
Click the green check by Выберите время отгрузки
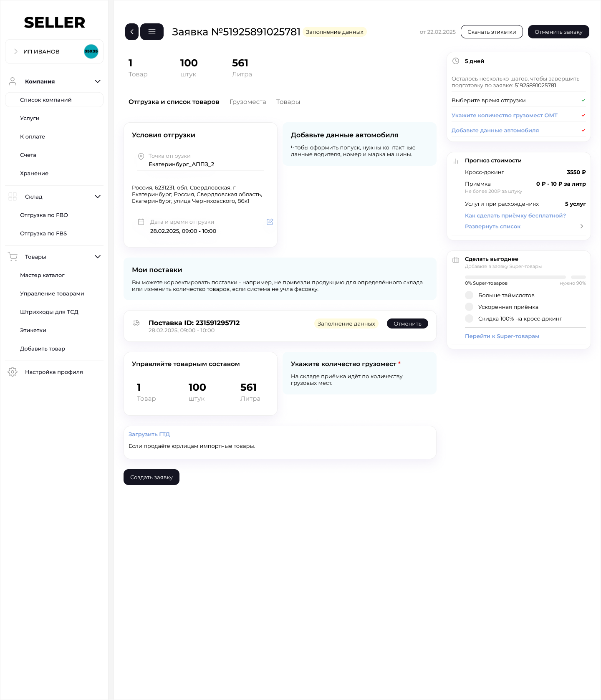[583, 100]
